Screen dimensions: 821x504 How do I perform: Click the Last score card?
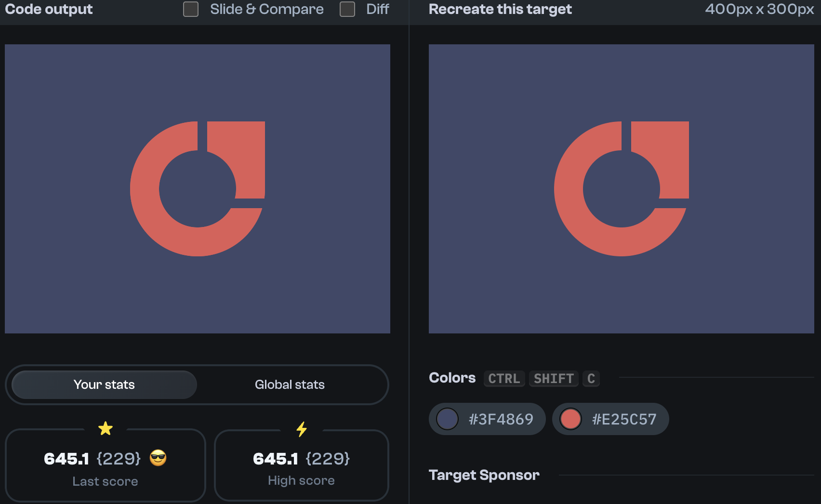tap(106, 465)
